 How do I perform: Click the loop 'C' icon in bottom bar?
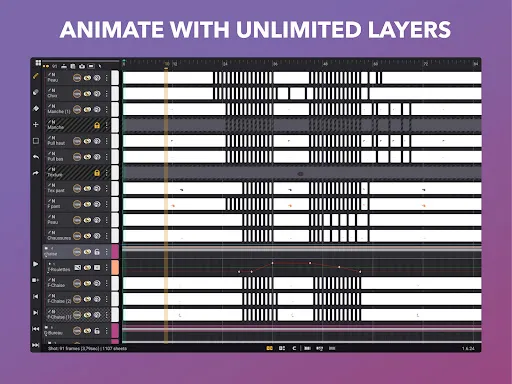tap(294, 348)
